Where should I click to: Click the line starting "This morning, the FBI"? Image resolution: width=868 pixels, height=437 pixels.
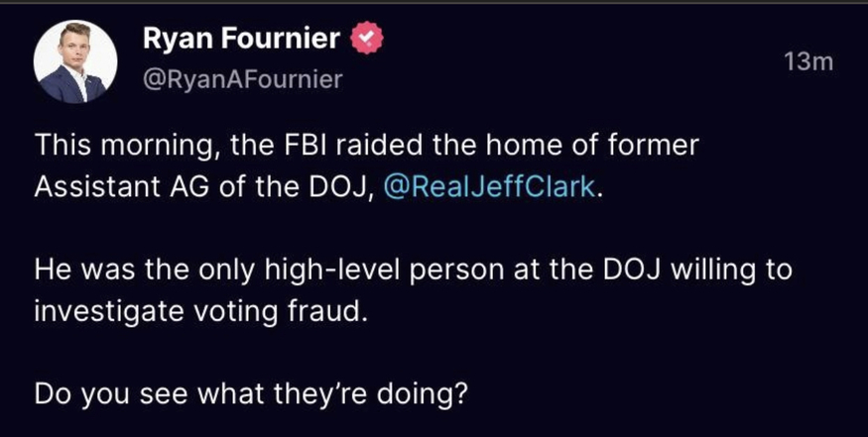[367, 145]
